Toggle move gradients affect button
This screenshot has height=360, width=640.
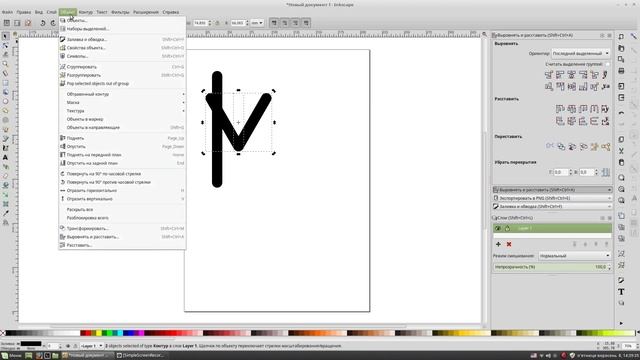coord(296,23)
